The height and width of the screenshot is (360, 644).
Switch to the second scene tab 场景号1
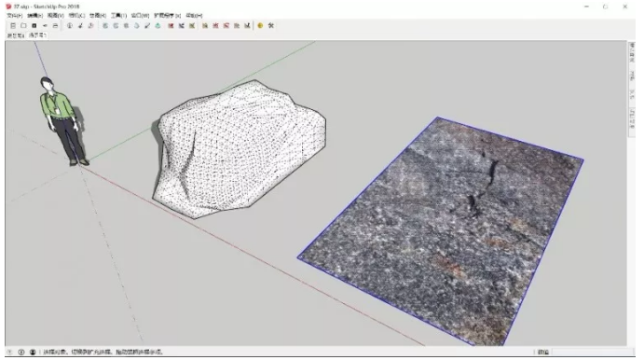click(37, 35)
